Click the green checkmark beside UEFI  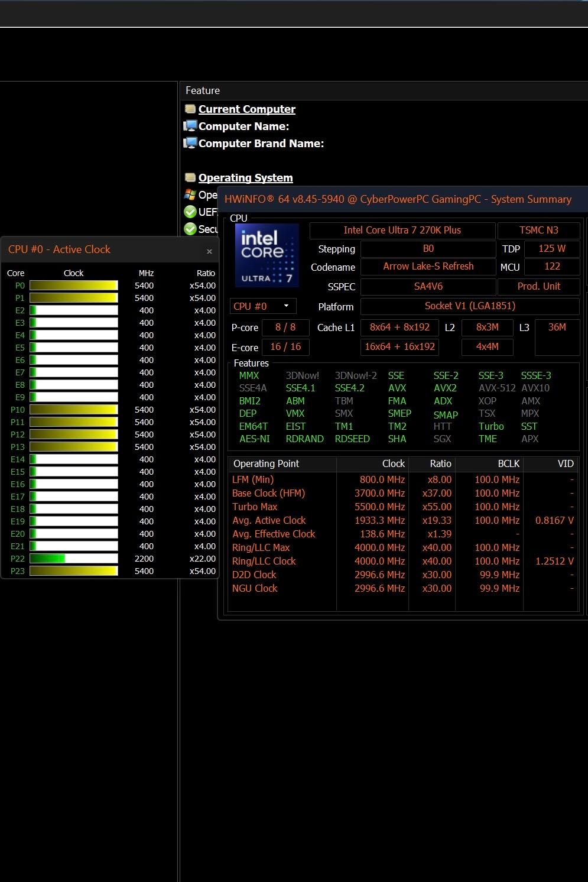pos(190,212)
